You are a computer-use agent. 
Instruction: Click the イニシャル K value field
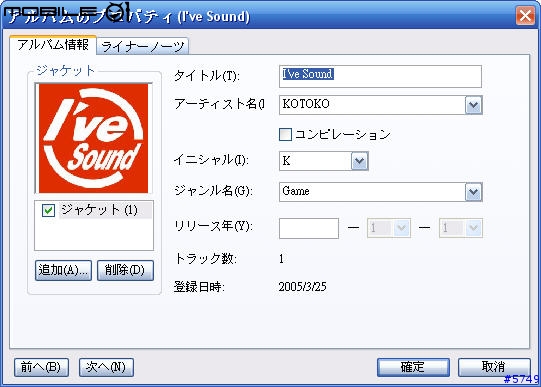315,161
